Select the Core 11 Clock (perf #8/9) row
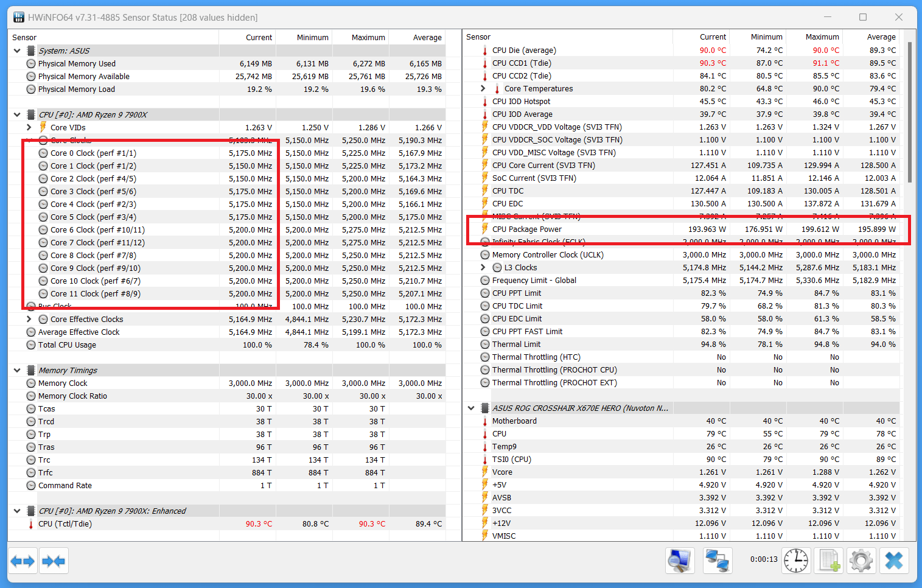 coord(227,294)
